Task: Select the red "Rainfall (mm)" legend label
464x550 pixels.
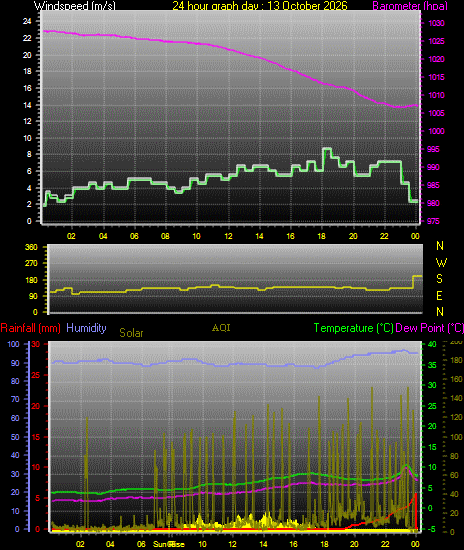Action: point(31,328)
